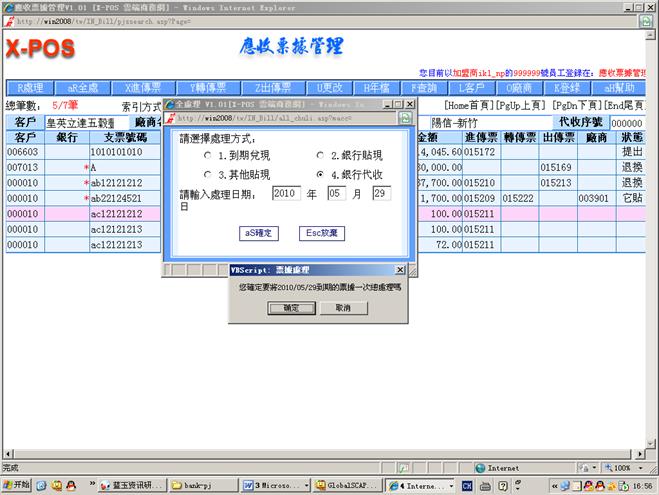Select the 1.到期兌現 radio option
659x495 pixels.
[207, 157]
